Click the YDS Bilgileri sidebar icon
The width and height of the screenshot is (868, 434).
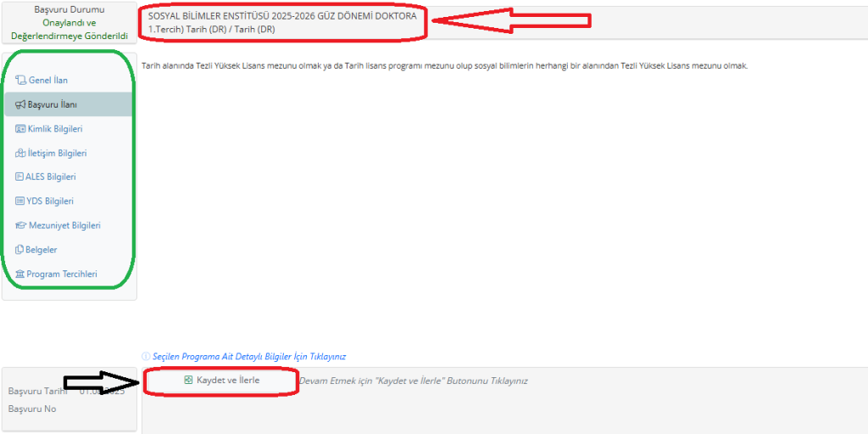pyautogui.click(x=20, y=202)
